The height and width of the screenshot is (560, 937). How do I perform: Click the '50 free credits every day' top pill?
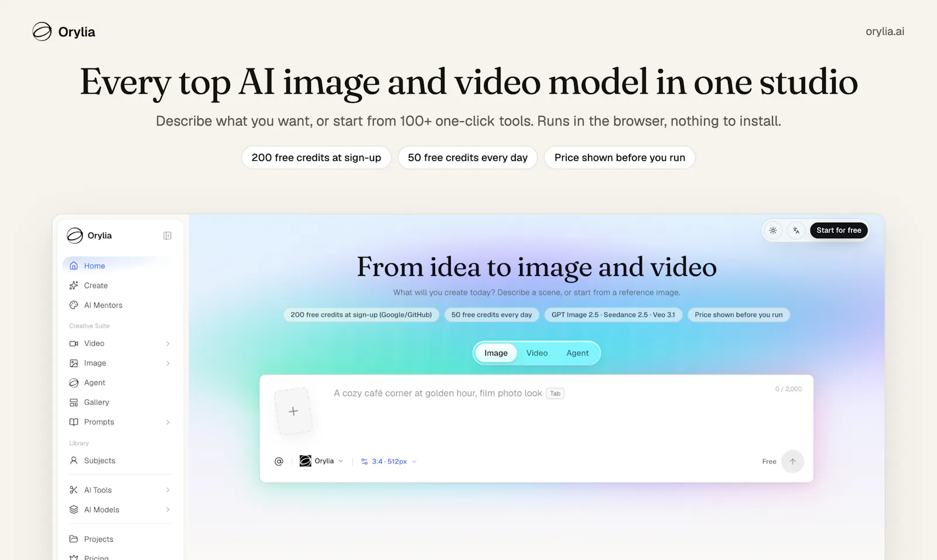(x=468, y=157)
